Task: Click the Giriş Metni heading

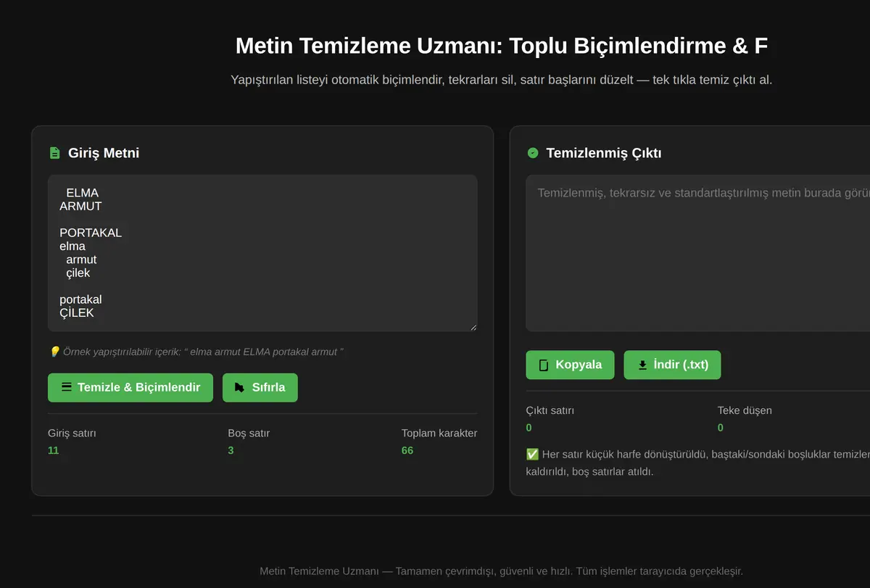Action: point(104,153)
